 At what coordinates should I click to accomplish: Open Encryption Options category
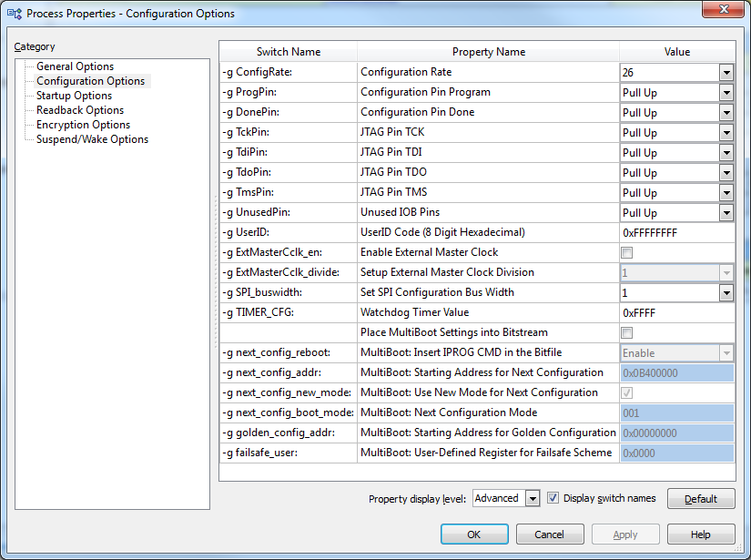coord(84,125)
